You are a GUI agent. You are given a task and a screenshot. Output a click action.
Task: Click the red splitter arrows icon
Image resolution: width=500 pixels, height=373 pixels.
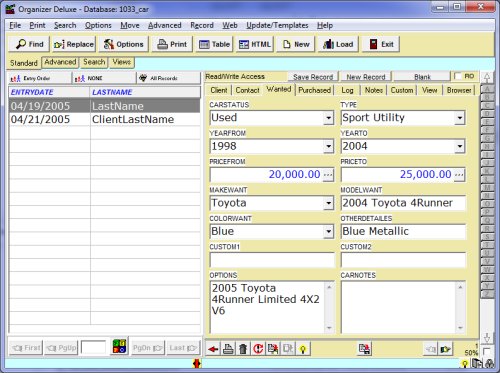pos(197,363)
